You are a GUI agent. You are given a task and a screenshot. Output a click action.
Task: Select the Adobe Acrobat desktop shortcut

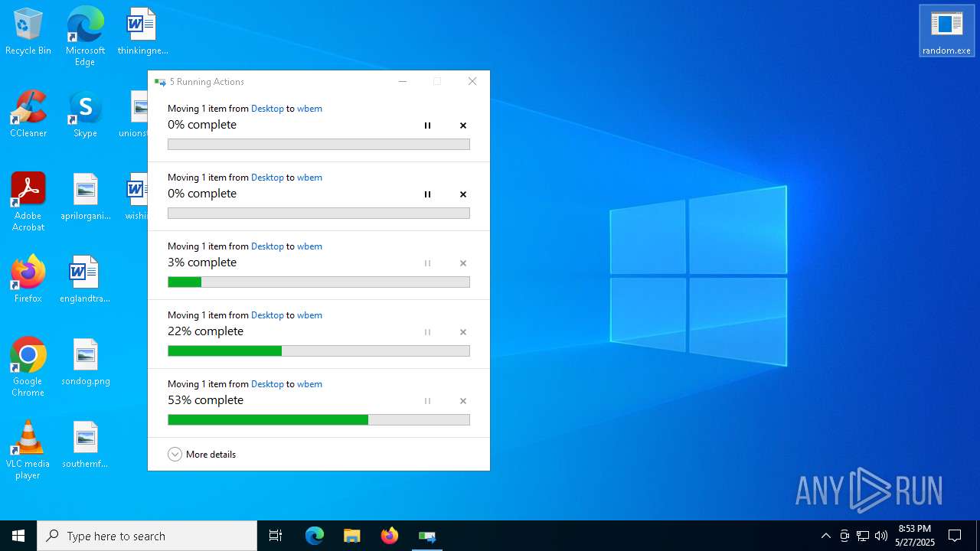point(28,202)
